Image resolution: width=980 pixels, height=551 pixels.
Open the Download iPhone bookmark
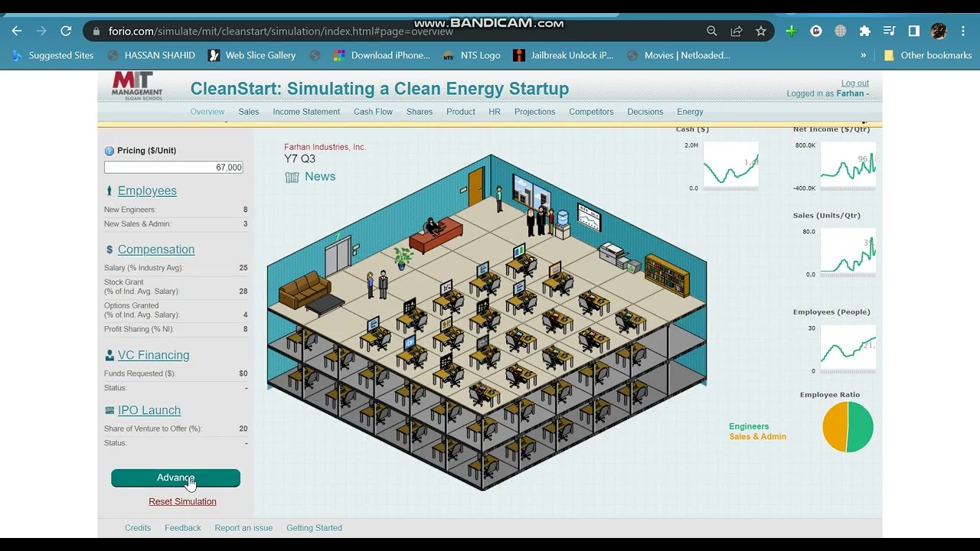382,55
